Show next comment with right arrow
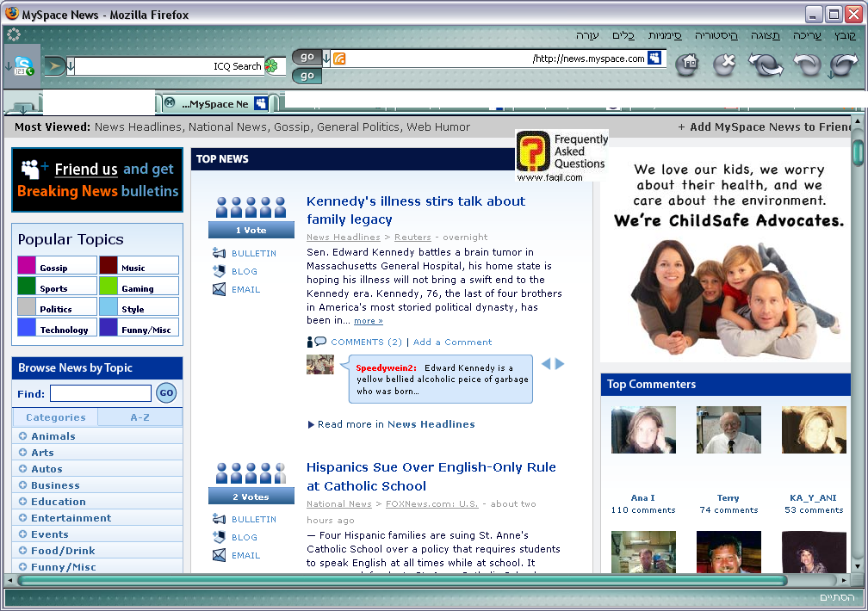This screenshot has width=868, height=611. click(560, 364)
